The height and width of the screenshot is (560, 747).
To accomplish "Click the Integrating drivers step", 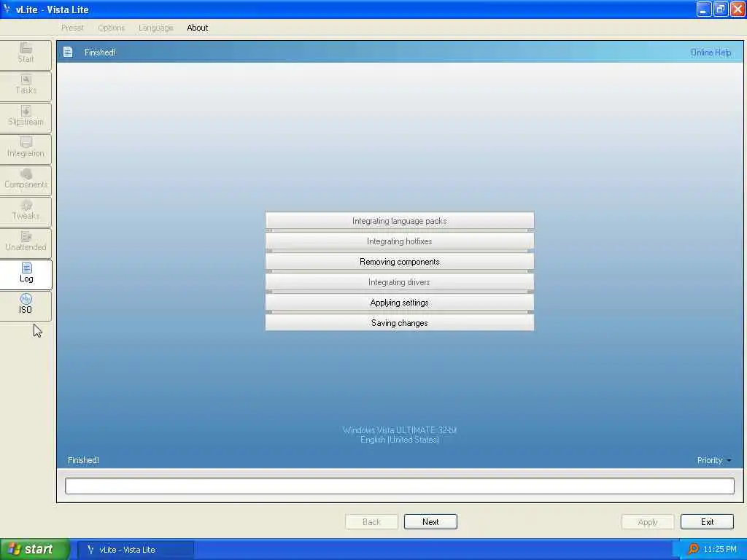I will coord(399,282).
